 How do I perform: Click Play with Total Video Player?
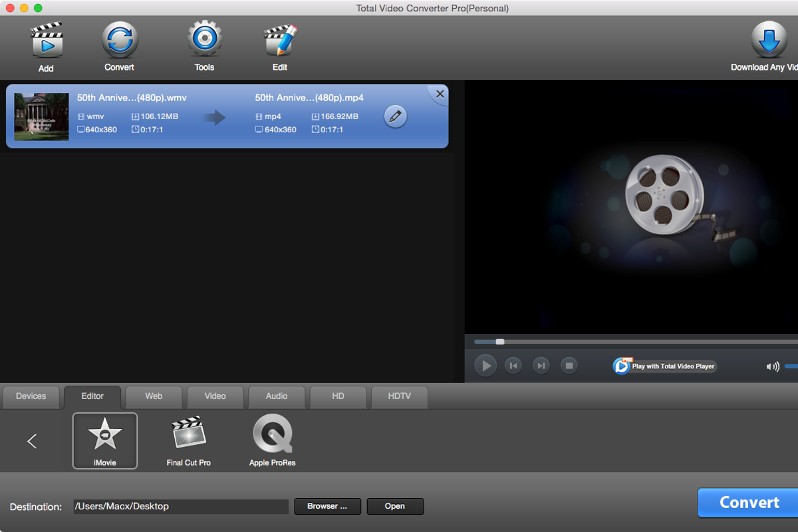[x=665, y=366]
